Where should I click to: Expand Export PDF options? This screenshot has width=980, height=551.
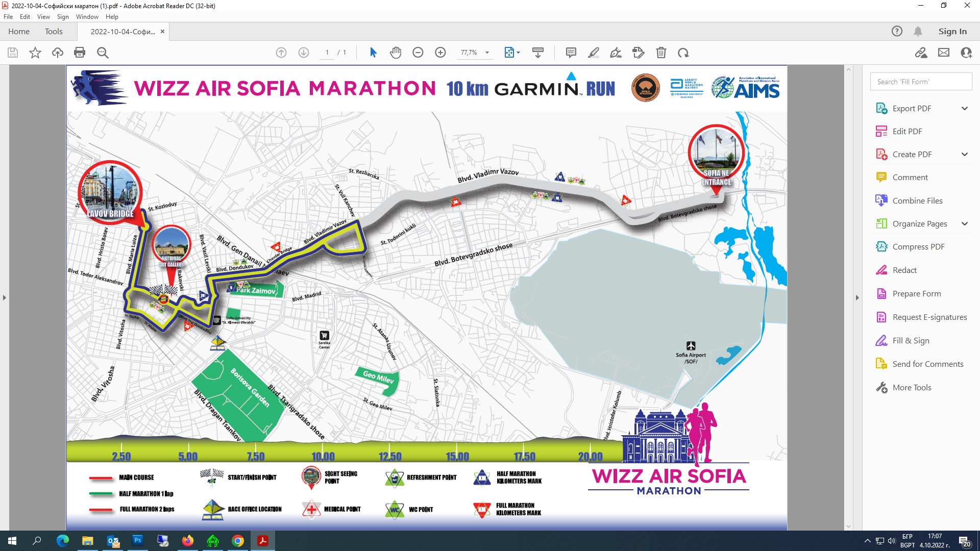[964, 108]
